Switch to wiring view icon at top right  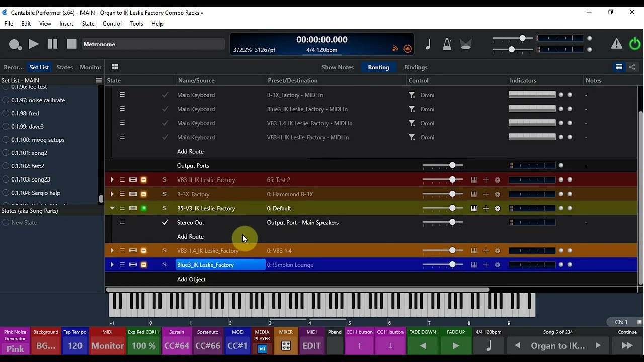tap(632, 67)
